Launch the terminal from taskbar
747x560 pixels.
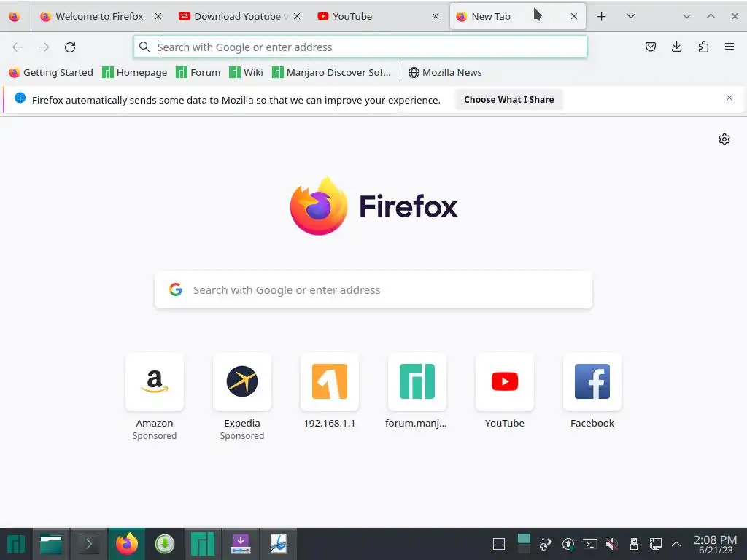pyautogui.click(x=89, y=544)
